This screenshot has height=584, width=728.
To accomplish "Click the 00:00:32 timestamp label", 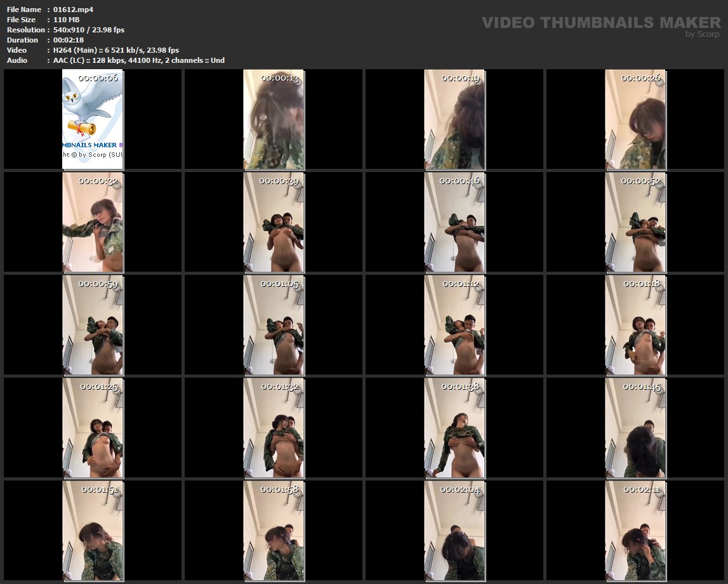I will pos(98,181).
